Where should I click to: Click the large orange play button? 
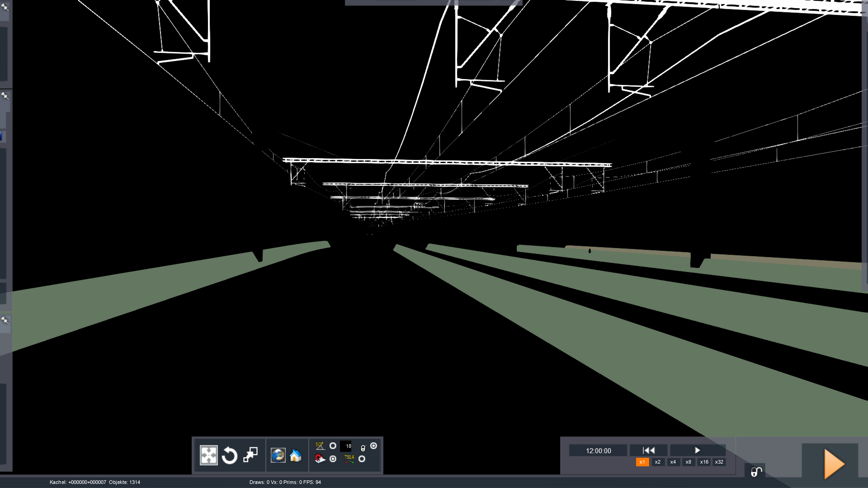click(834, 464)
